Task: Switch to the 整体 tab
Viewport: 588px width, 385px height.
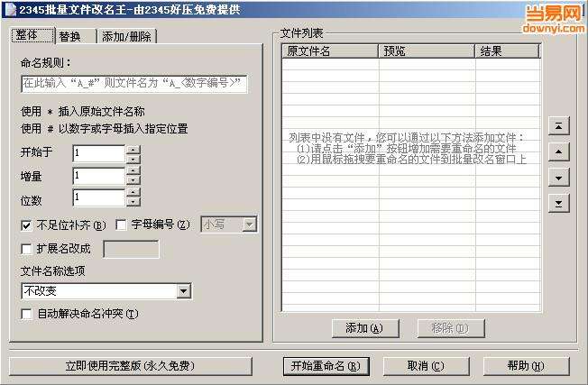Action: pyautogui.click(x=32, y=35)
